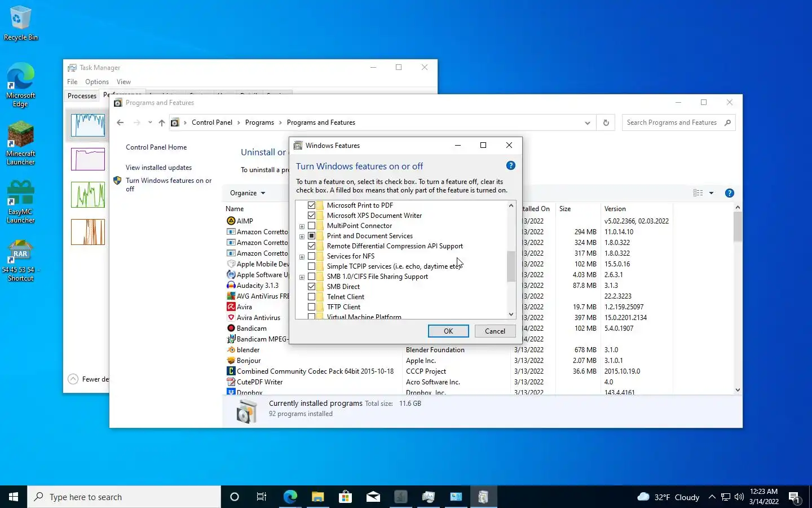Screen dimensions: 812x508
Task: Open the notification center icon
Action: pos(795,497)
